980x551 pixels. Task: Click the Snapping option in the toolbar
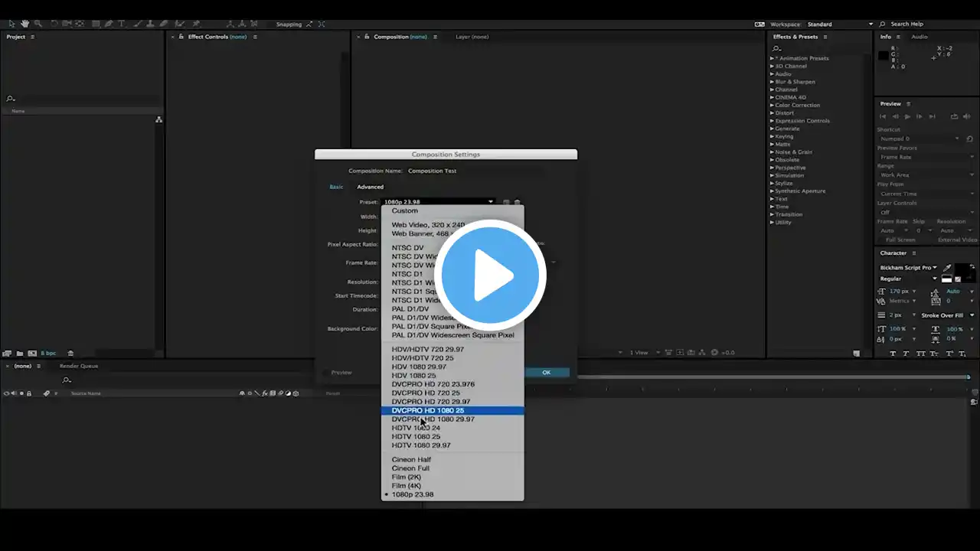tap(289, 24)
